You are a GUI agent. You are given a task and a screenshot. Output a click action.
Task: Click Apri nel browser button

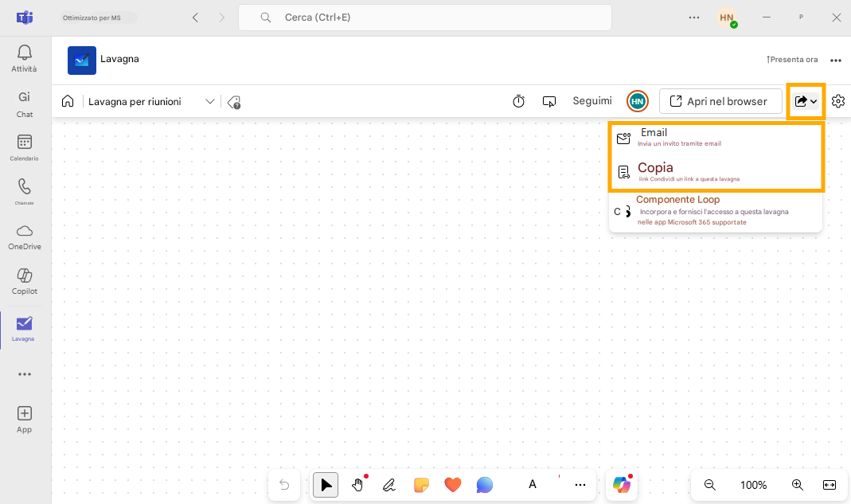(720, 101)
